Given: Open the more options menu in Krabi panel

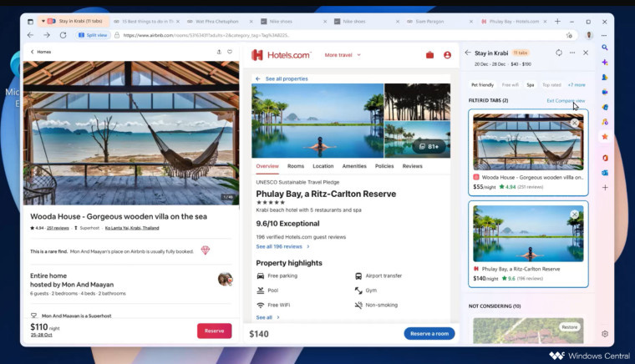Looking at the screenshot, I should tap(572, 53).
